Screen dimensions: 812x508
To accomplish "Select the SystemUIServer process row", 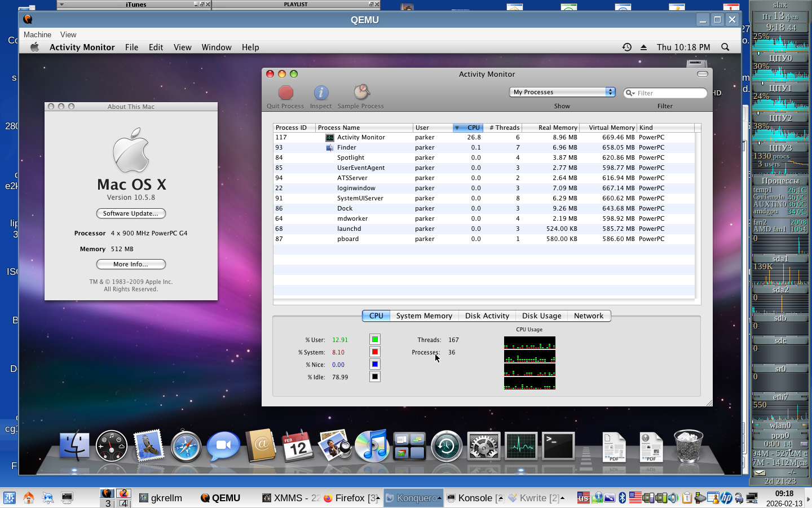I will point(484,198).
